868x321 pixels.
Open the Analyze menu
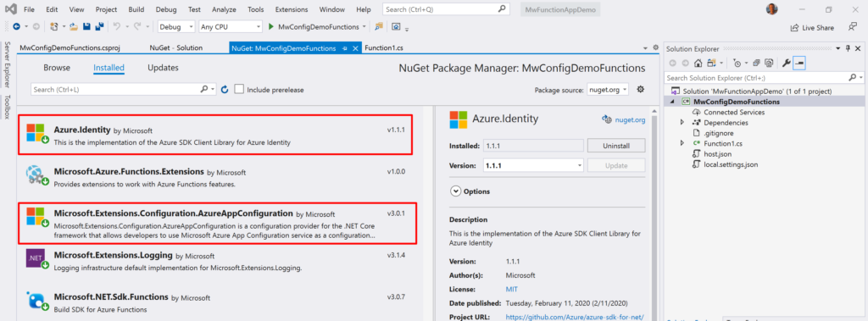pyautogui.click(x=224, y=9)
